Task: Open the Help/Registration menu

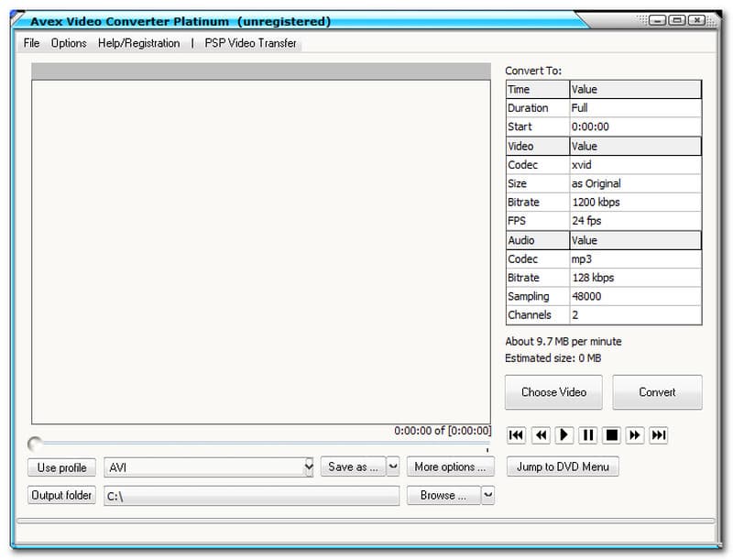Action: click(x=139, y=43)
